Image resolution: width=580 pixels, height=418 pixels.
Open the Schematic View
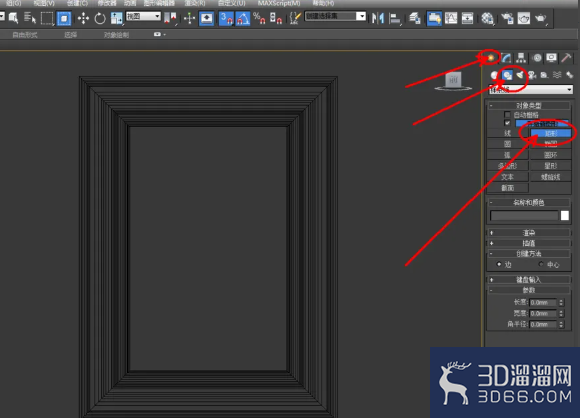(x=468, y=18)
